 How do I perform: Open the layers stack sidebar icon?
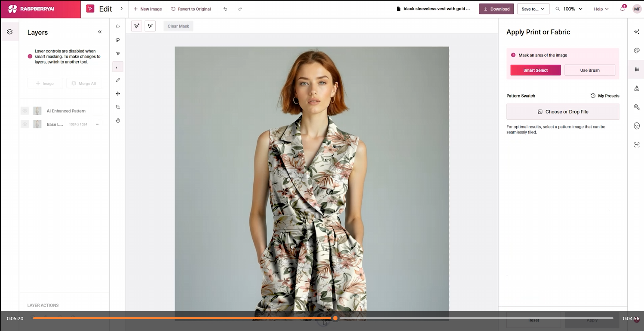click(x=10, y=32)
